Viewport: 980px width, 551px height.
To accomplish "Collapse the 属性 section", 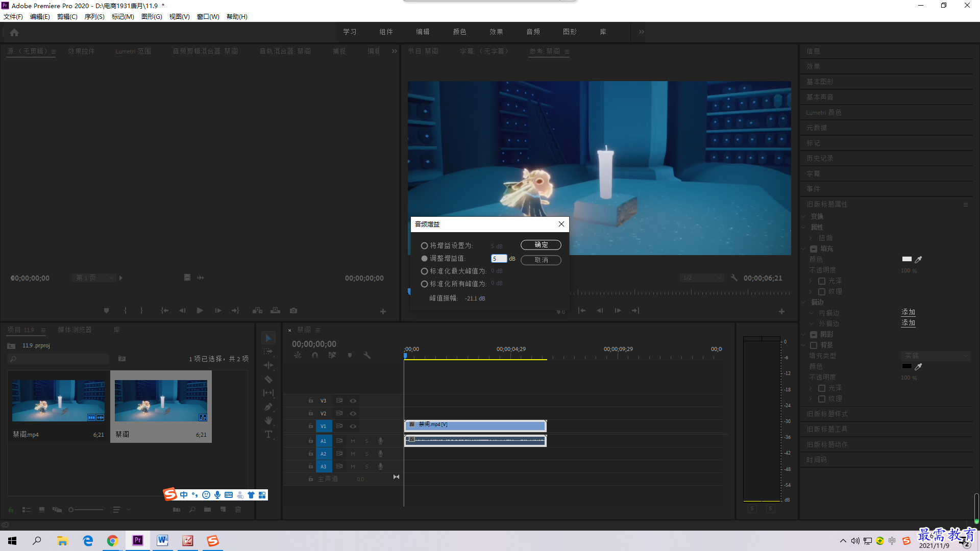I will pyautogui.click(x=803, y=227).
